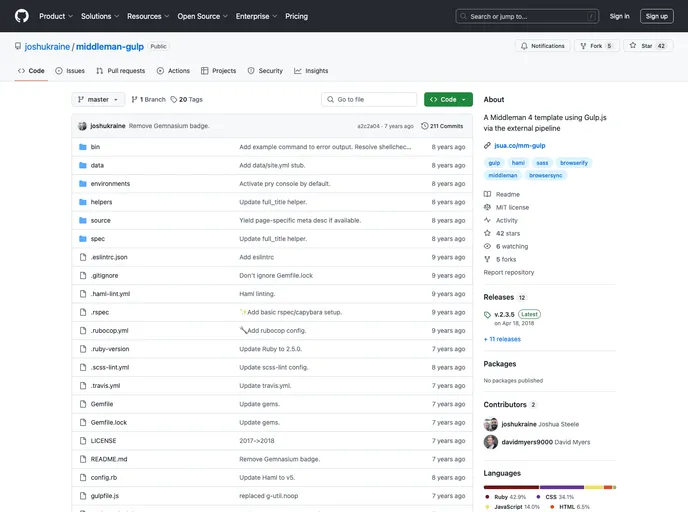Focus the Go to file field
688x512 pixels.
click(369, 100)
